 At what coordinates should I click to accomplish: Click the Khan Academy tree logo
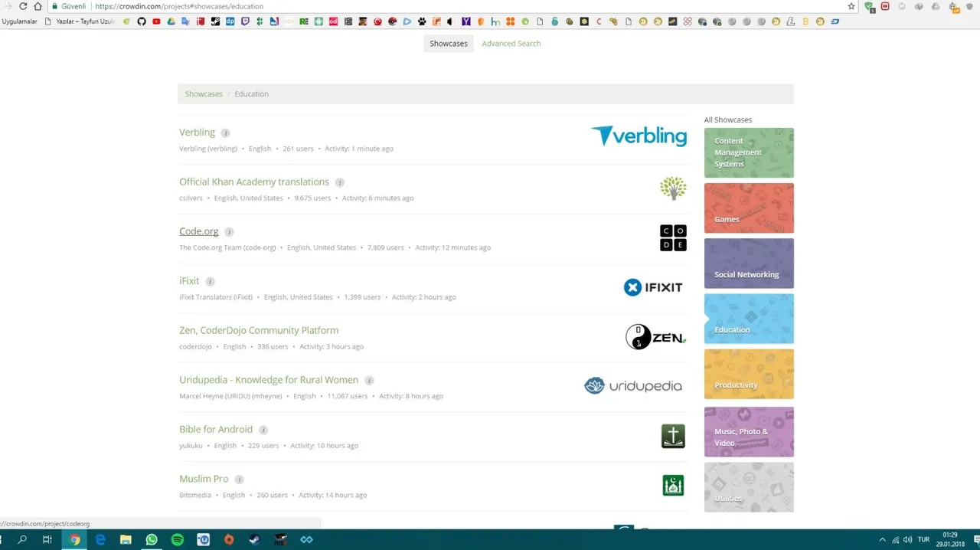673,188
